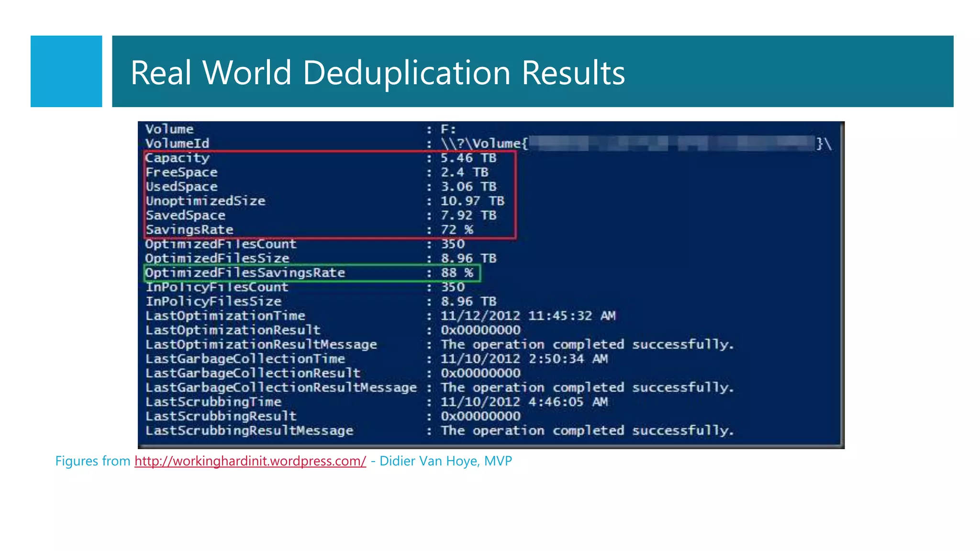Image resolution: width=980 pixels, height=551 pixels.
Task: Click the OptimizedFilesCount label
Action: pyautogui.click(x=221, y=244)
